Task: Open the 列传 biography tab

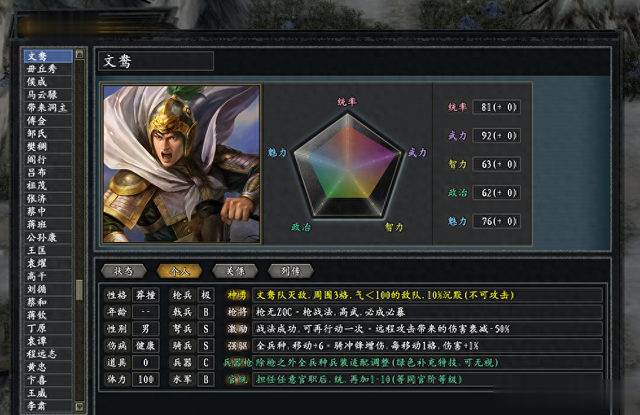Action: pyautogui.click(x=290, y=271)
